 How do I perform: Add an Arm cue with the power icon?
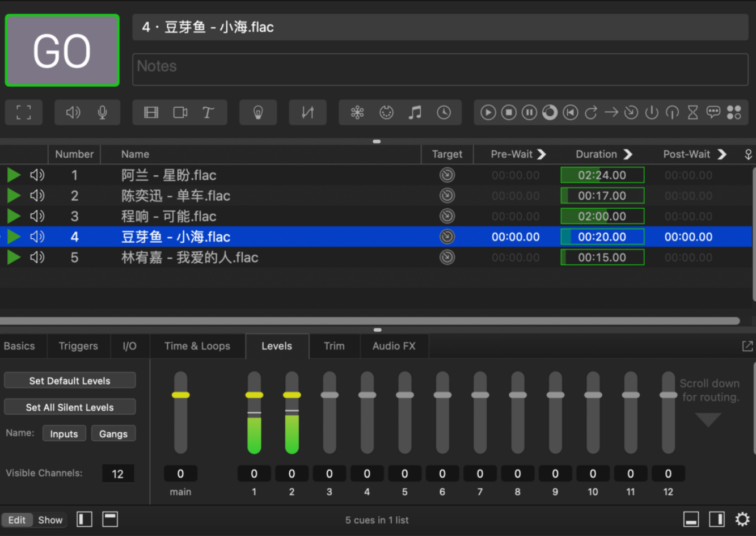(x=652, y=112)
